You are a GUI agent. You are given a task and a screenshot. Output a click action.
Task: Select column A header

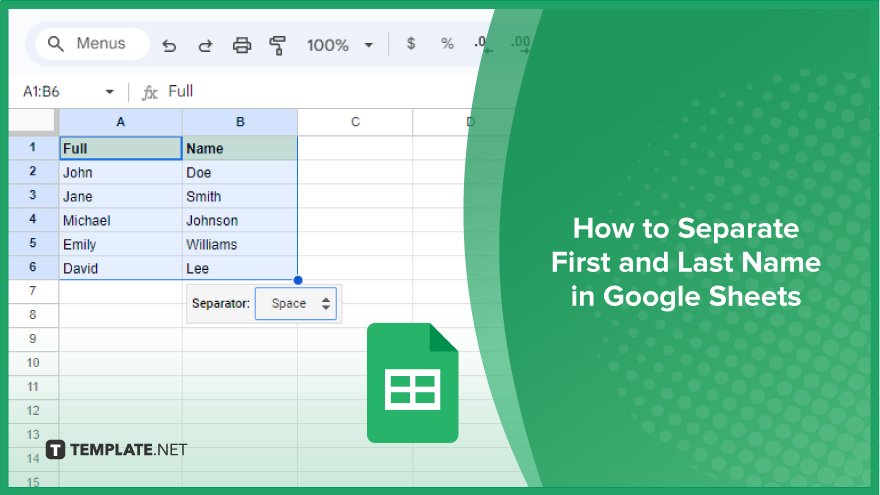coord(121,122)
